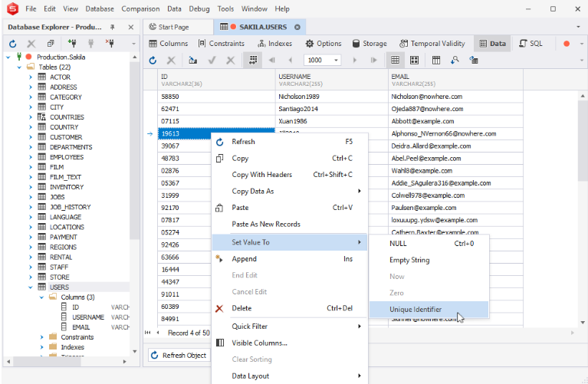Go to the previous page arrow
This screenshot has width=588, height=384.
pos(291,60)
